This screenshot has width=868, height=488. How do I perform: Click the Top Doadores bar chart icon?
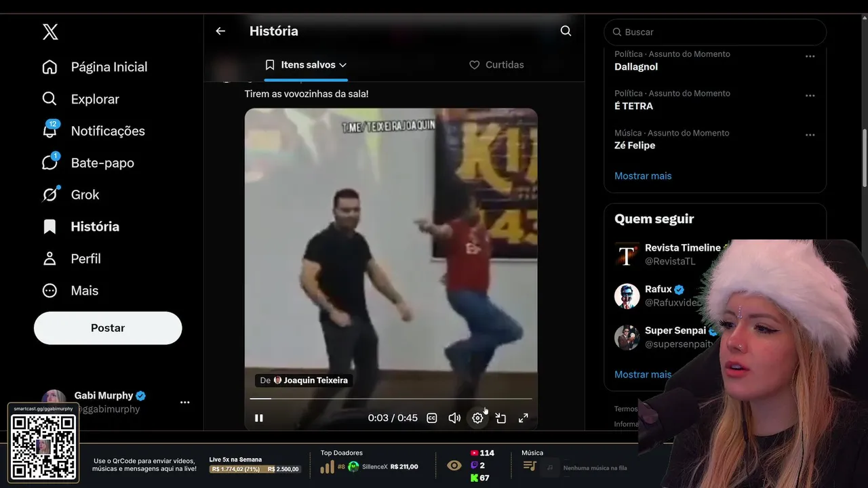click(328, 467)
